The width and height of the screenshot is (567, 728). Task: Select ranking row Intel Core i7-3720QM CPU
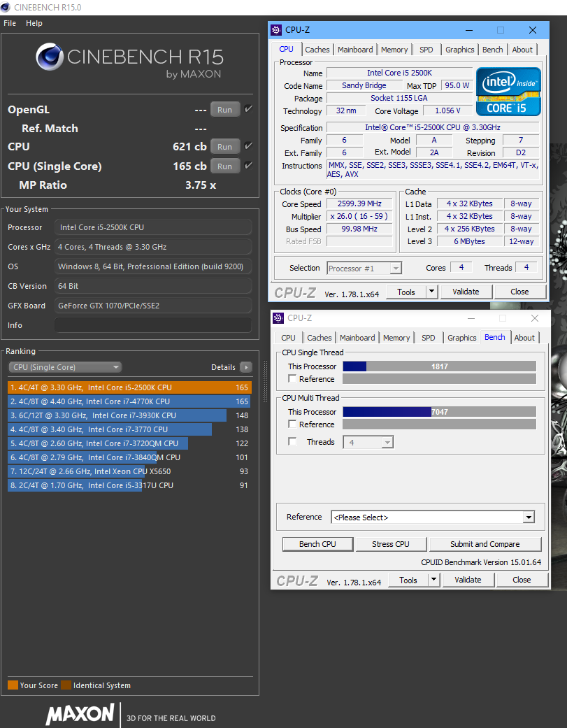click(x=129, y=443)
